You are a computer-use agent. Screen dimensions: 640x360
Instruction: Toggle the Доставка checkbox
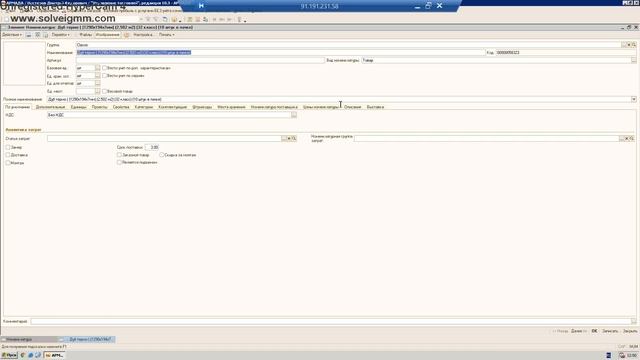(8, 155)
